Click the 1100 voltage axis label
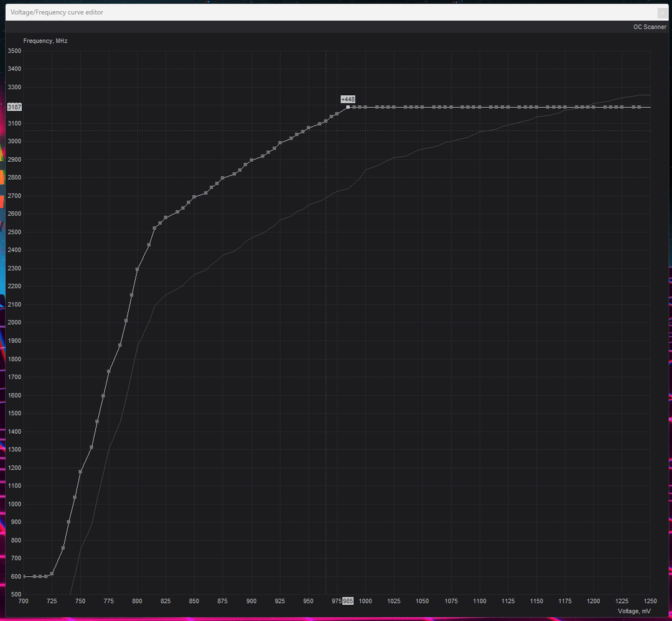The width and height of the screenshot is (672, 621). click(x=479, y=601)
